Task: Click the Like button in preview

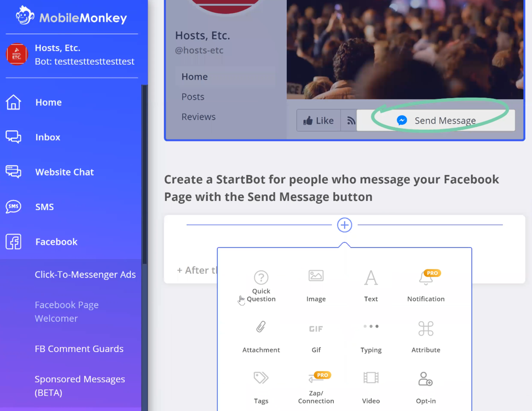Action: (x=318, y=121)
